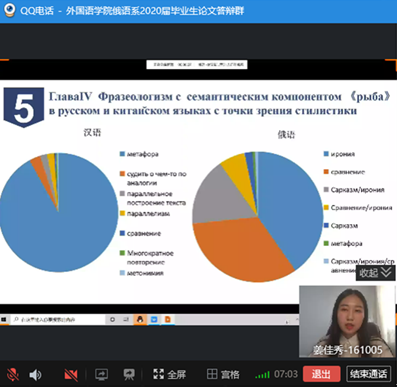Screen dimensions: 397x387
Task: Click the blue метафора legend swatch
Action: coord(122,154)
